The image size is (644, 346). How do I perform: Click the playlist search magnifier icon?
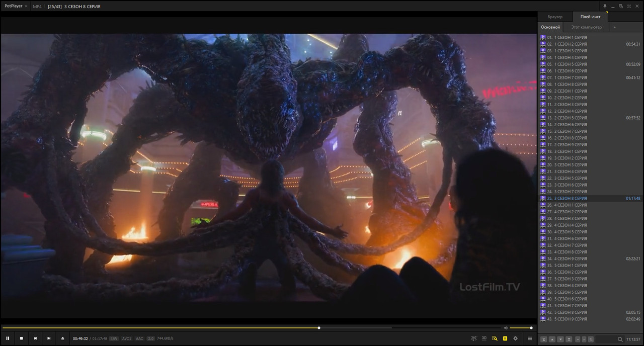[x=620, y=339]
